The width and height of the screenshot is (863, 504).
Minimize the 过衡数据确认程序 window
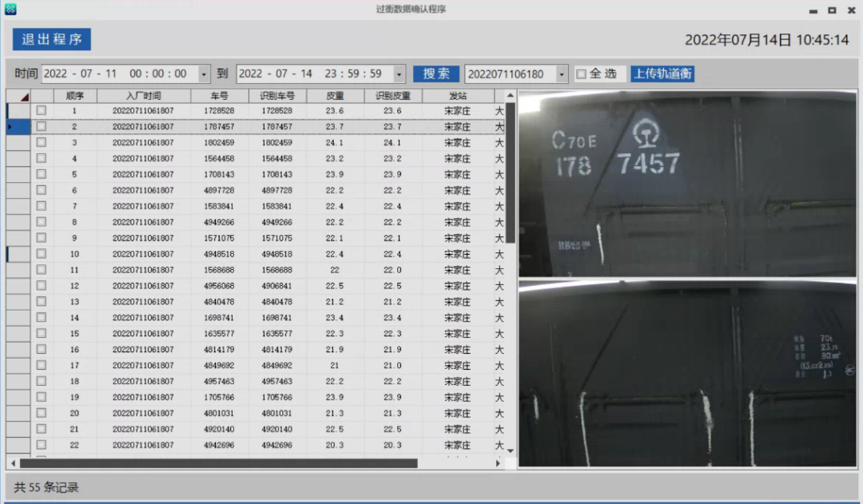(813, 10)
